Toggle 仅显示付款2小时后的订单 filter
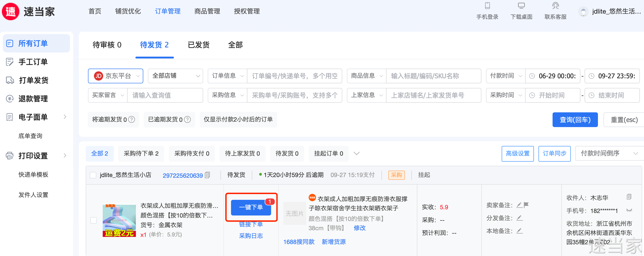The width and height of the screenshot is (644, 256). point(238,120)
